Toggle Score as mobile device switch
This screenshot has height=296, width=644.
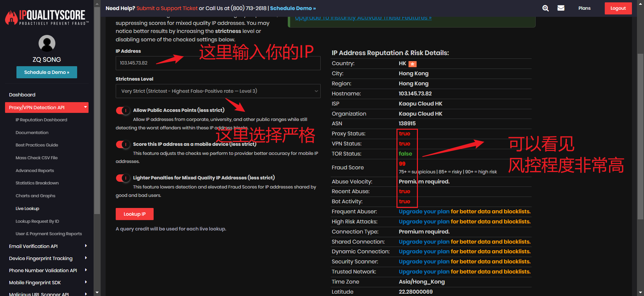[x=123, y=144]
